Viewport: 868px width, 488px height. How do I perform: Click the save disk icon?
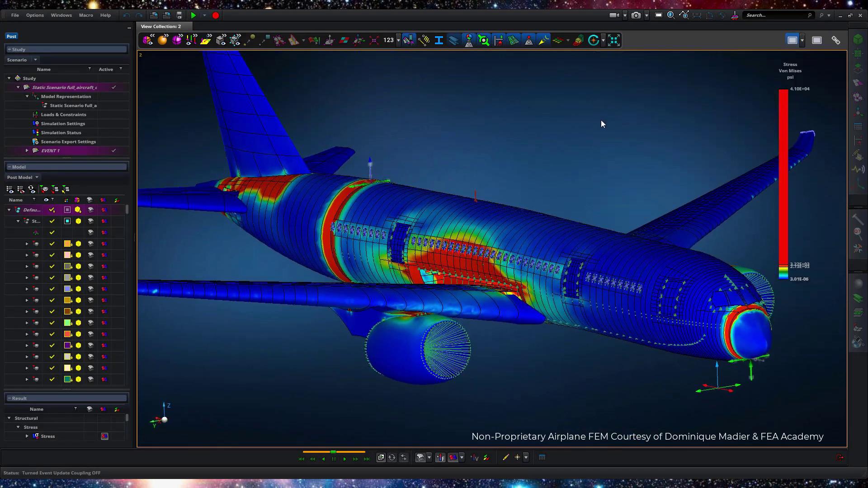point(179,15)
